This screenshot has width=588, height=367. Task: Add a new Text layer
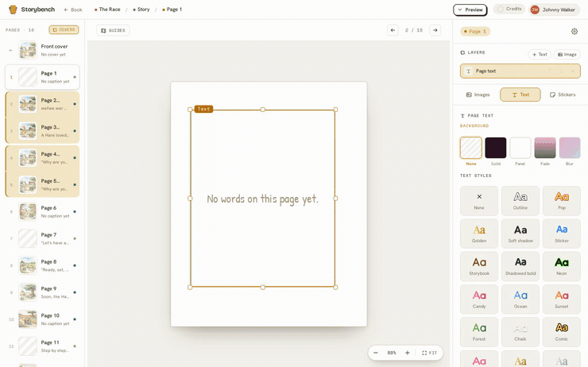tap(540, 54)
